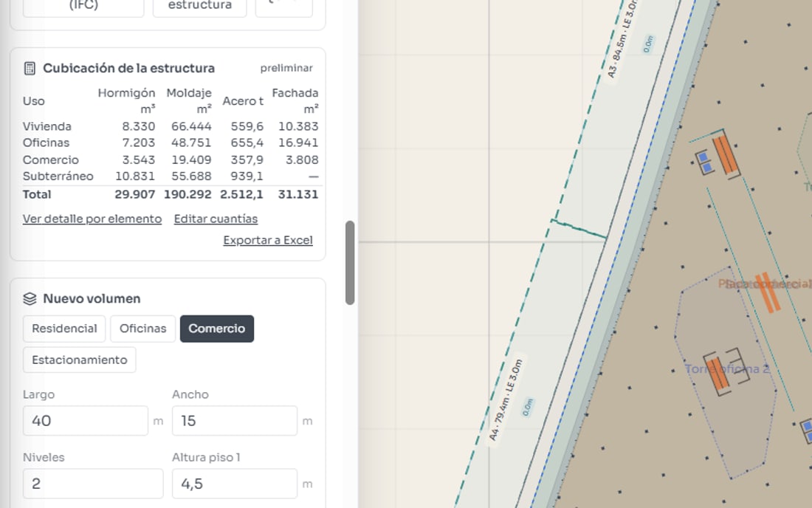Click the 0.0m badge near the A4 edge label
The image size is (812, 508).
tap(527, 407)
